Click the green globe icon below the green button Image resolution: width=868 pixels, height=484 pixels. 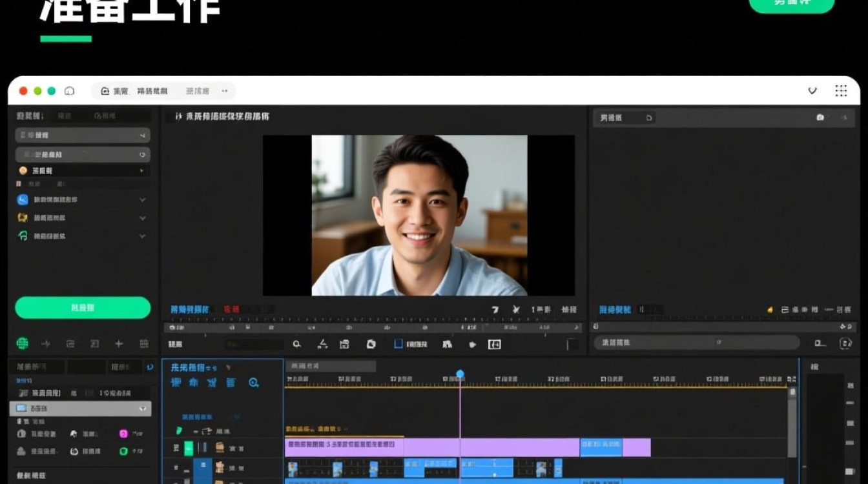point(23,343)
